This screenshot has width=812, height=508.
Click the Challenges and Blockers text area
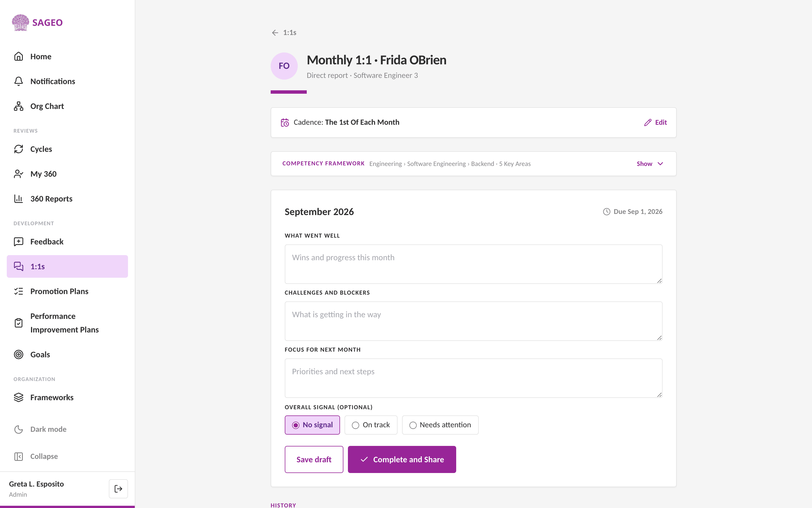[x=473, y=321]
